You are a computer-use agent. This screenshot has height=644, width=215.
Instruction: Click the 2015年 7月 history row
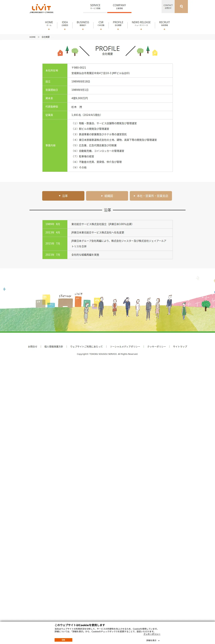pos(107,244)
